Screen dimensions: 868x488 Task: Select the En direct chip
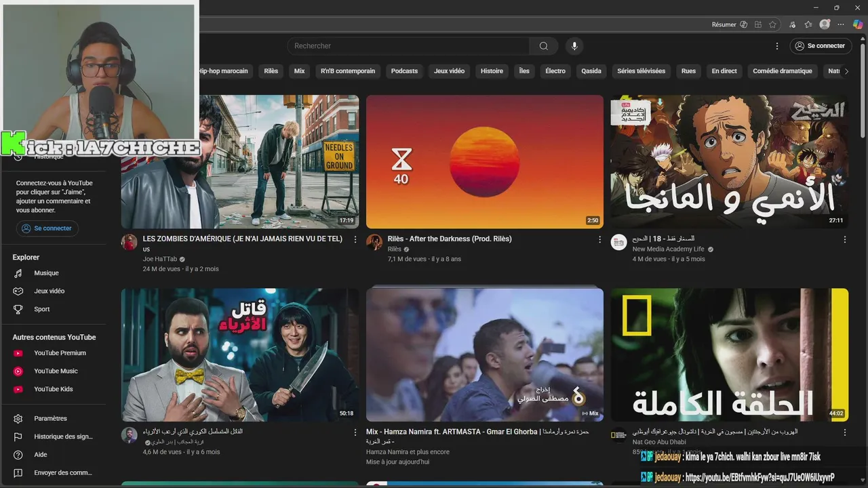[x=724, y=71]
